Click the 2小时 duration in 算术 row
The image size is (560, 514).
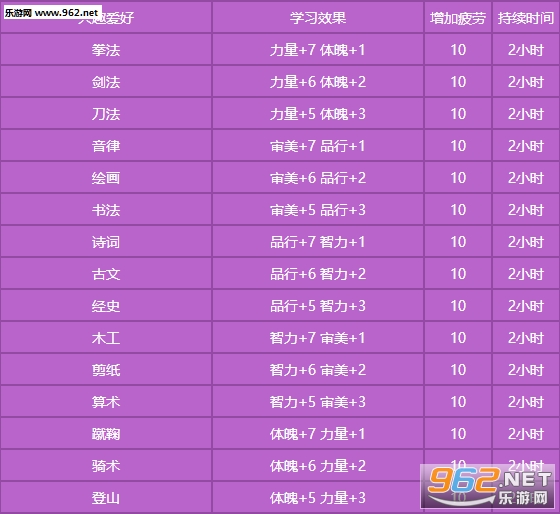click(526, 401)
